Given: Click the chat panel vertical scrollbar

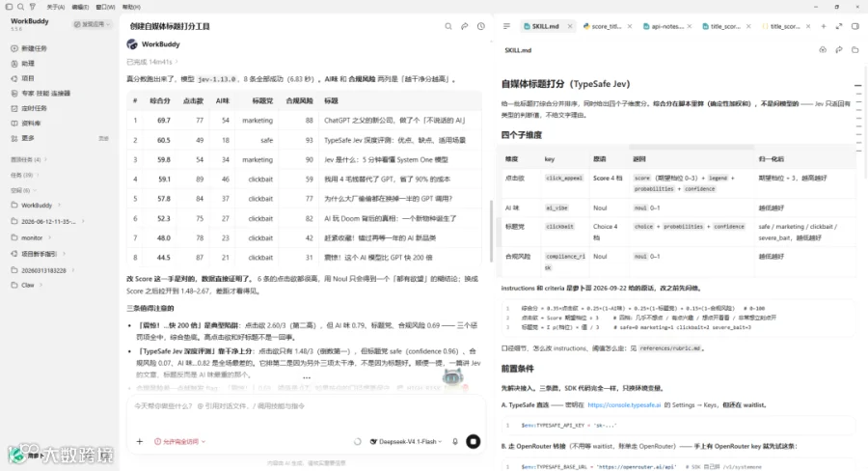Looking at the screenshot, I should coord(491,231).
